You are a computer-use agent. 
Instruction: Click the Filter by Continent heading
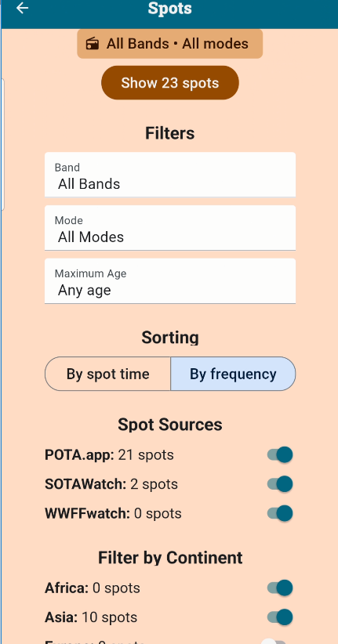coord(170,558)
